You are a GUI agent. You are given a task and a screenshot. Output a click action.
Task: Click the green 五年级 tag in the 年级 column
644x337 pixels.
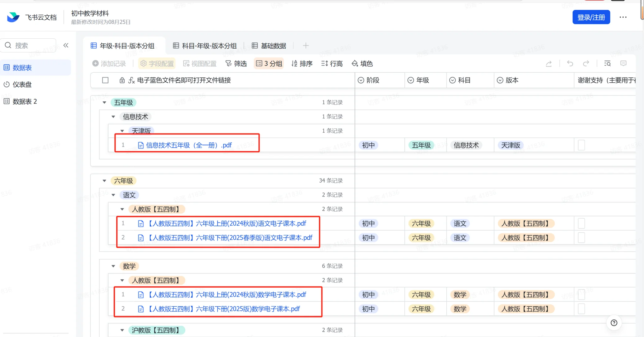tap(421, 145)
